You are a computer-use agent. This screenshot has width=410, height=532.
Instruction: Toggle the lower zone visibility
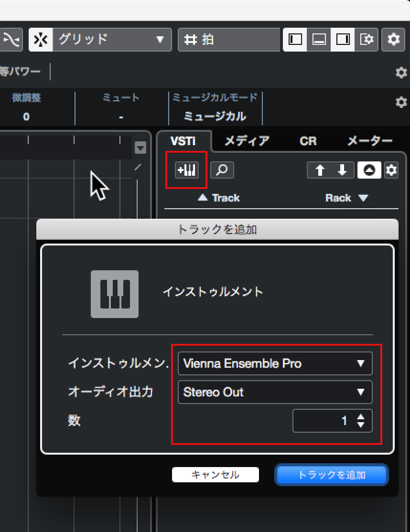(x=319, y=40)
